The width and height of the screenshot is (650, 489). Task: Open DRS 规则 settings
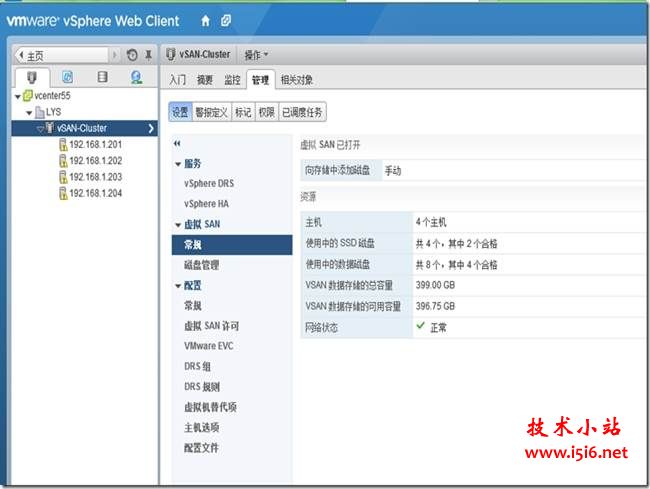pyautogui.click(x=202, y=387)
